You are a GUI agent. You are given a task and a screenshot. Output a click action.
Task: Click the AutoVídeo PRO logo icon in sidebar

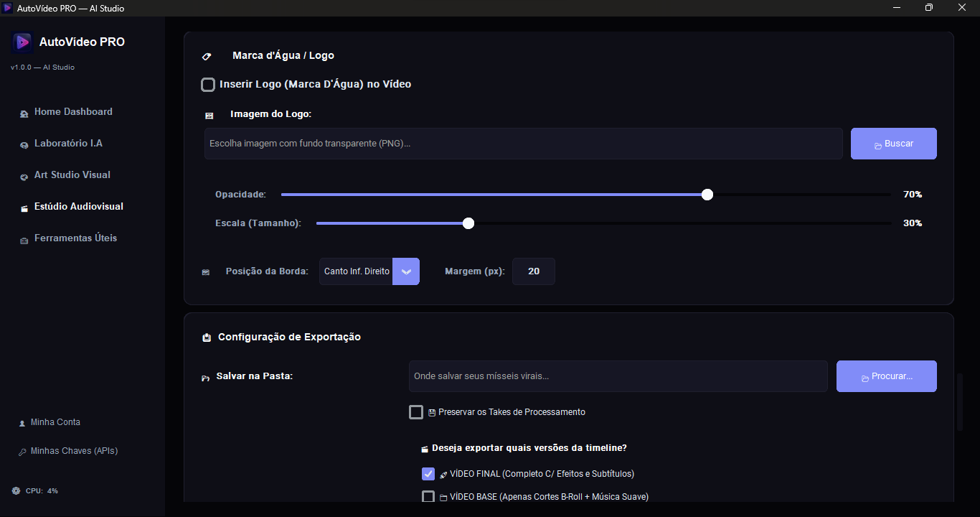coord(23,42)
